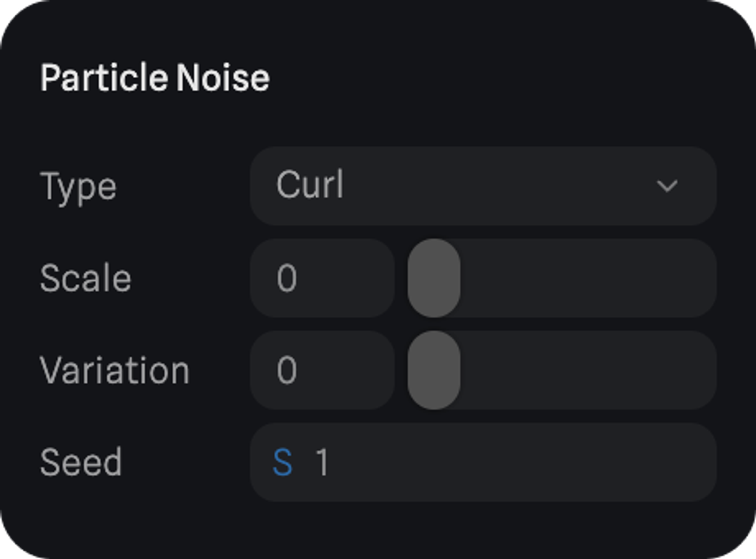Click the Variation value field showing 0
The image size is (756, 559).
322,370
